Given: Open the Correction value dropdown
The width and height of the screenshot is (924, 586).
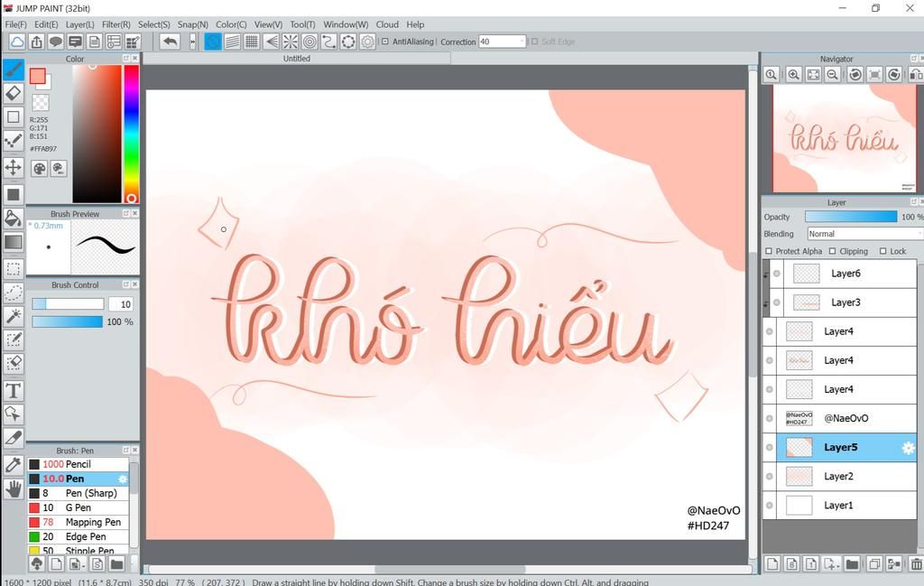Looking at the screenshot, I should tap(522, 42).
